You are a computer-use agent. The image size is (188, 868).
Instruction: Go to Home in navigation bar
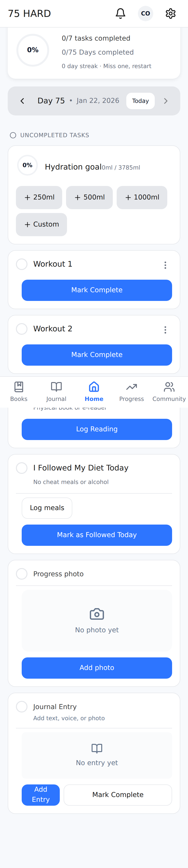click(94, 391)
